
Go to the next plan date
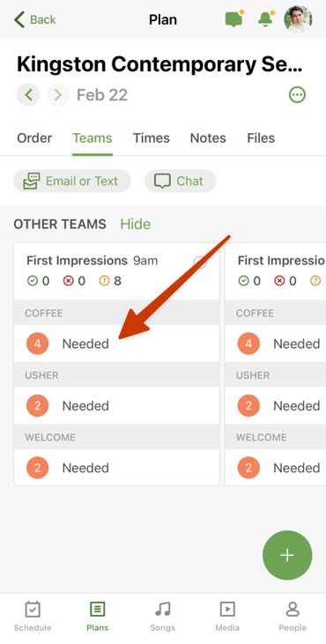pos(58,95)
